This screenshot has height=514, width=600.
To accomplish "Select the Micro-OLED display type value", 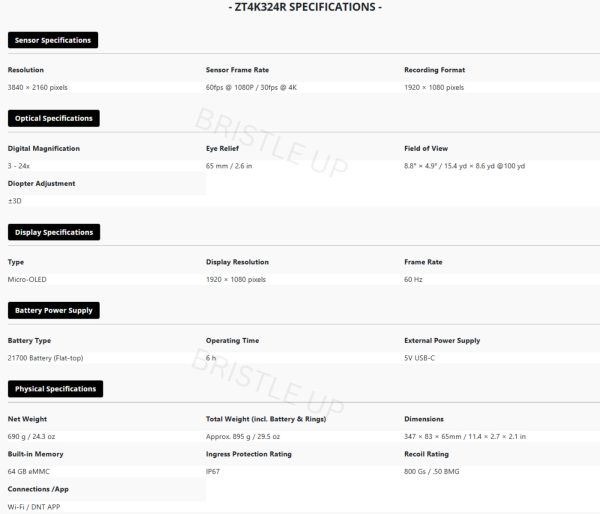I will [x=28, y=279].
